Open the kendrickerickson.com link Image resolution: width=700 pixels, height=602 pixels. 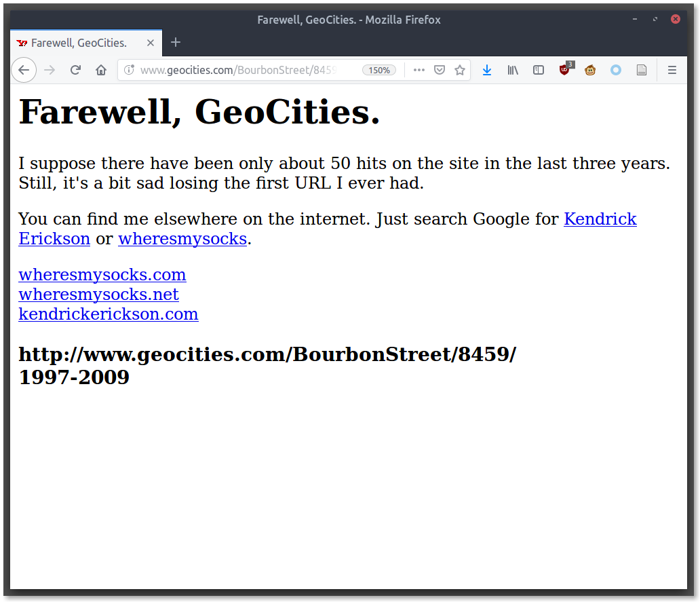pos(109,314)
